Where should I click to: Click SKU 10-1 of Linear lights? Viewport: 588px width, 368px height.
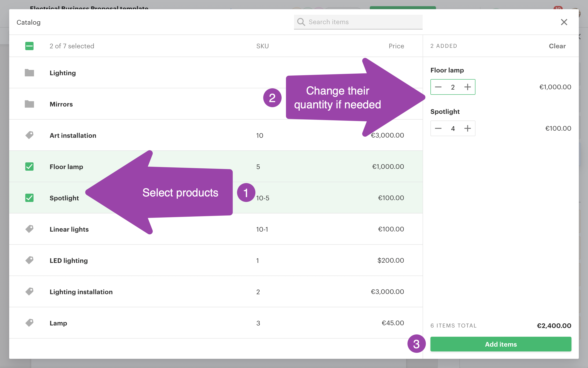[262, 229]
